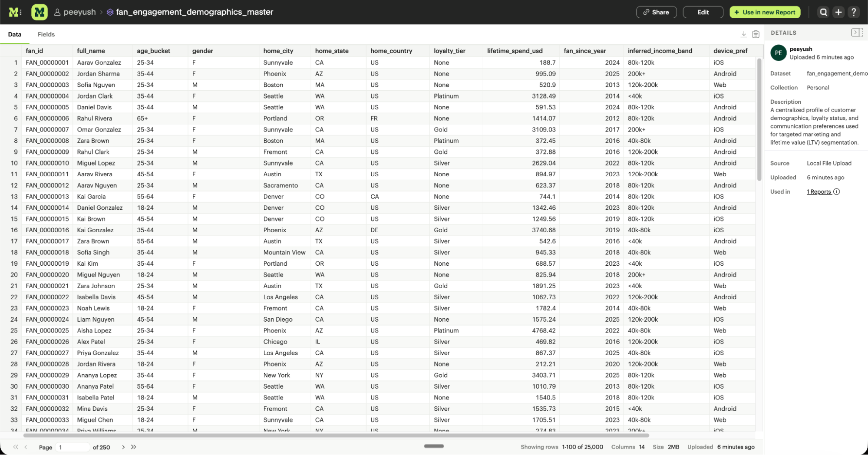Click the Page number input field
The height and width of the screenshot is (455, 868).
pyautogui.click(x=72, y=447)
